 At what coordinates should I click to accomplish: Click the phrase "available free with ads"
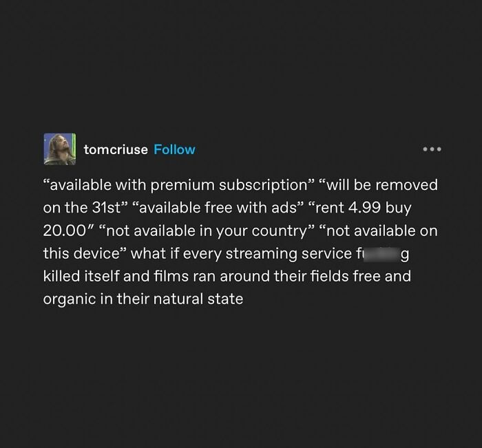pyautogui.click(x=218, y=208)
